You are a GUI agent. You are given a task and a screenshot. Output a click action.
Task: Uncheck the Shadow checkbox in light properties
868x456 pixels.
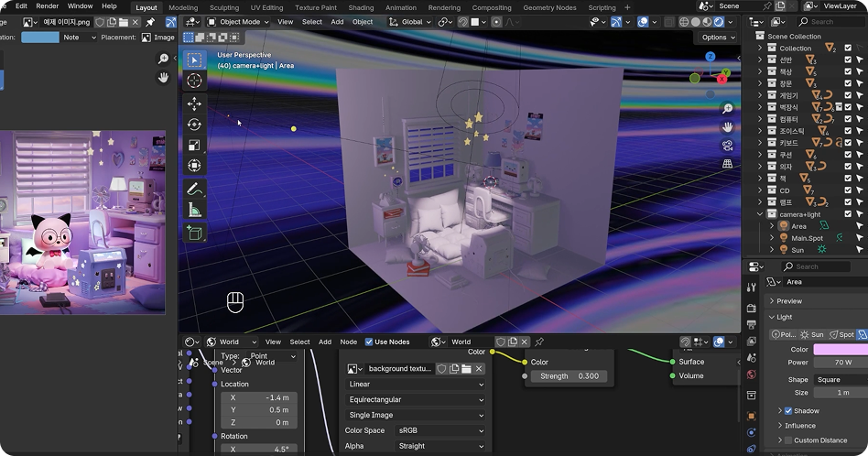[x=787, y=411]
